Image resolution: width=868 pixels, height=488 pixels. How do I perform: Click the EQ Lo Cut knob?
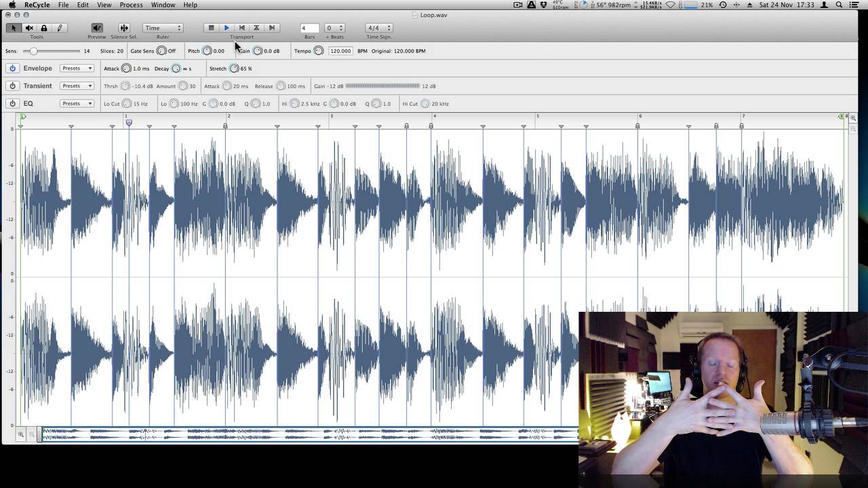coord(127,104)
